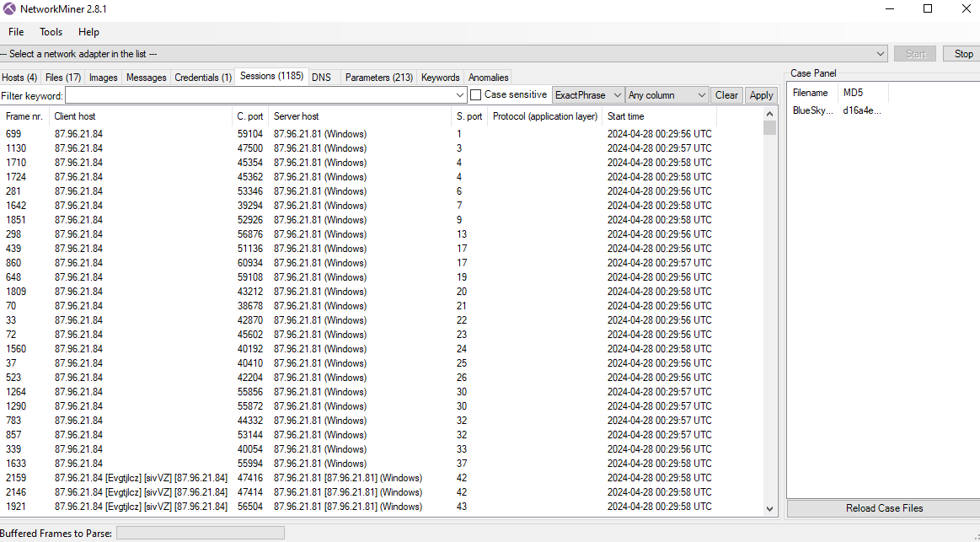
Task: Open the Any column filter dropdown
Action: click(x=701, y=96)
